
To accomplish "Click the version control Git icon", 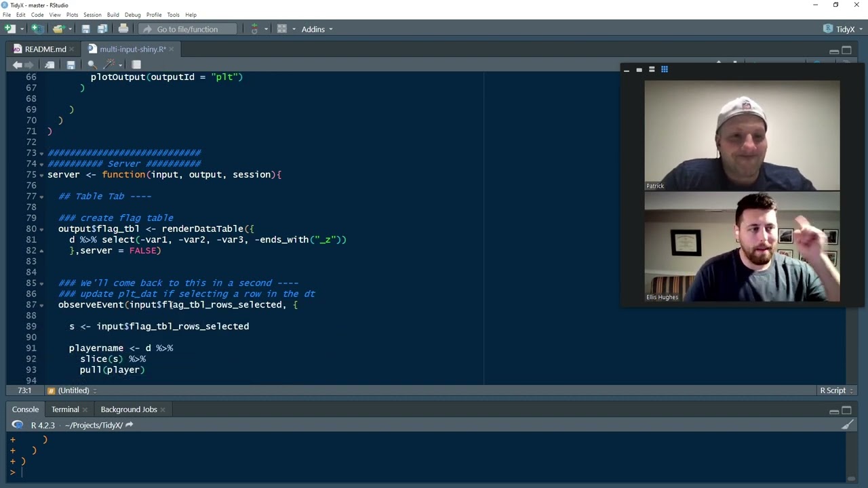I will pos(254,29).
